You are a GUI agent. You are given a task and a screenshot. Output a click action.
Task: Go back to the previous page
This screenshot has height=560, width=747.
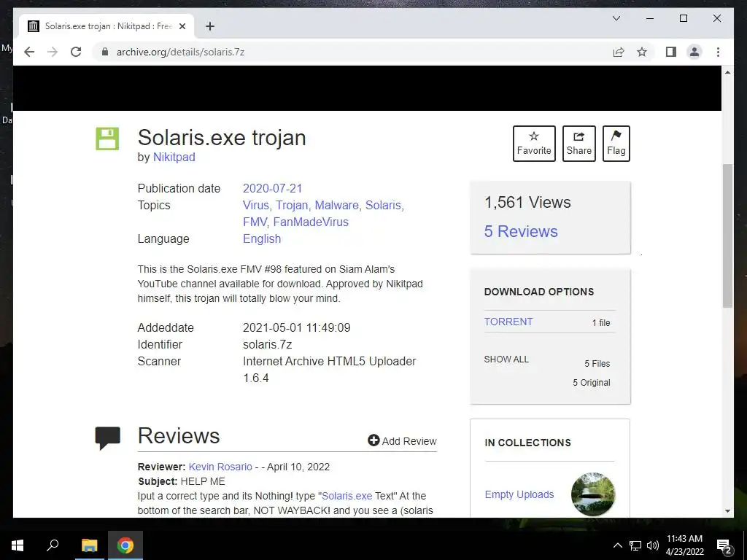tap(29, 52)
